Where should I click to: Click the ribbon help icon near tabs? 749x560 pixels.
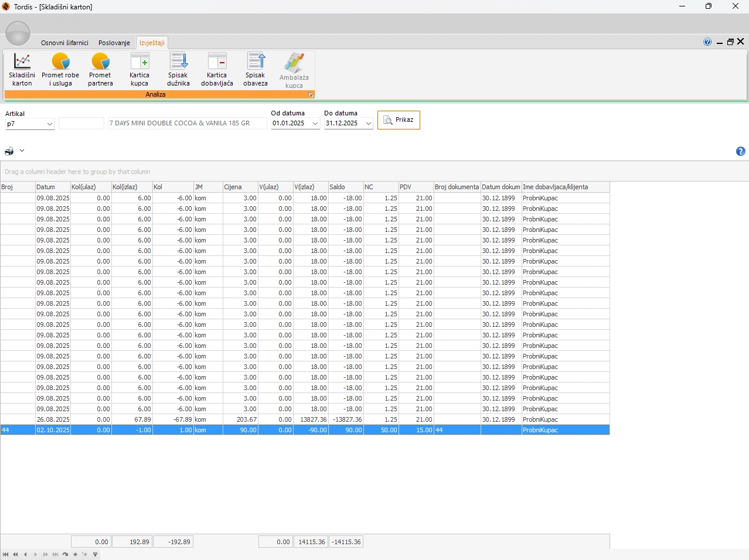tap(707, 42)
